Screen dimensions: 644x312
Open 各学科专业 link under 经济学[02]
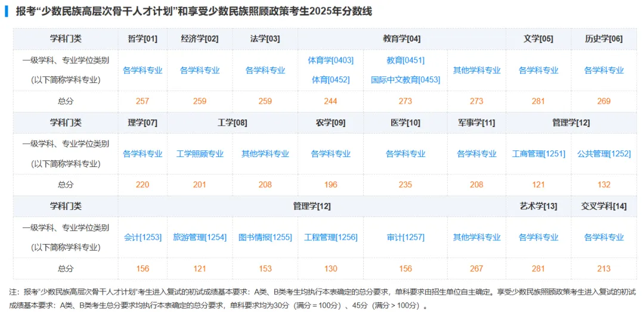click(x=200, y=70)
